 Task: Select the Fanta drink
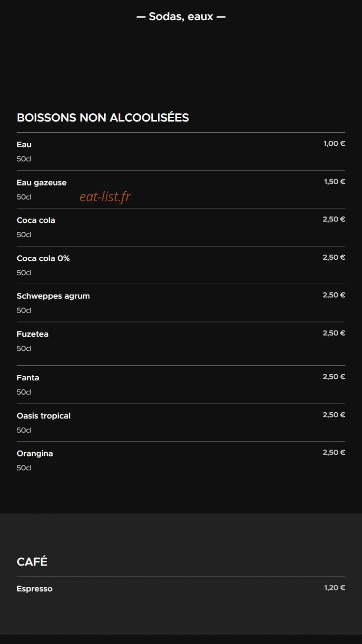click(181, 385)
